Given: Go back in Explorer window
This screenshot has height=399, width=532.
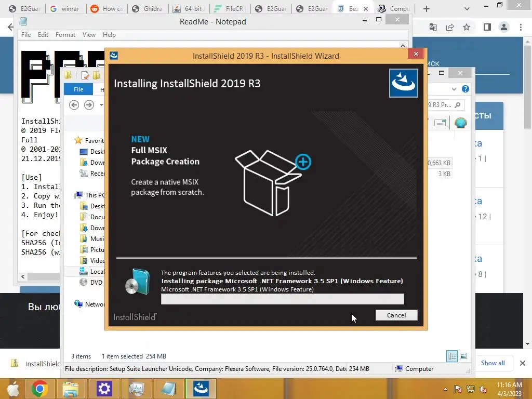Looking at the screenshot, I should click(74, 105).
